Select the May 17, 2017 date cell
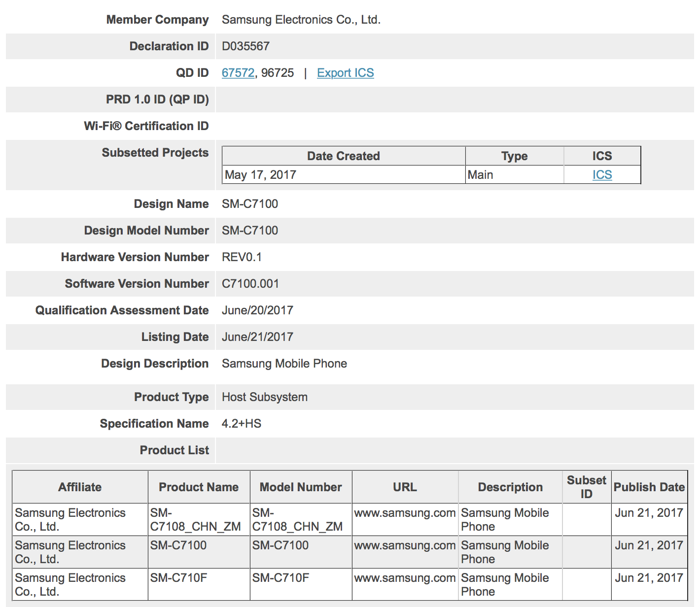The height and width of the screenshot is (607, 700). (260, 175)
